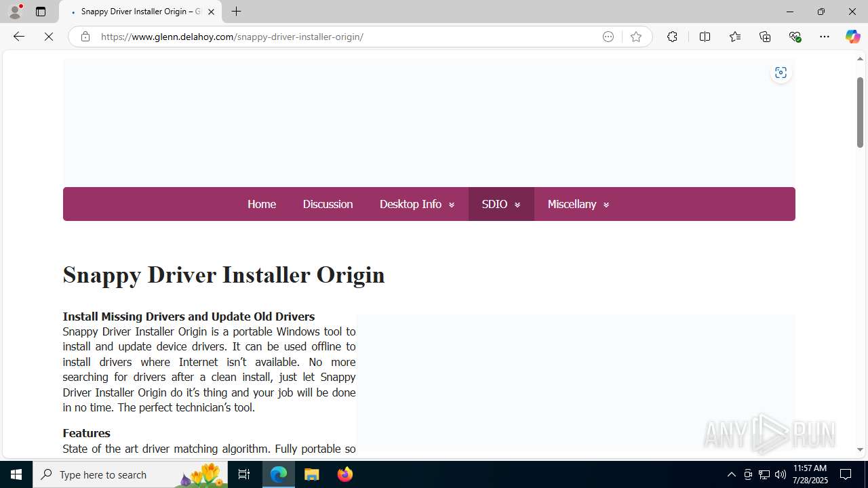
Task: Expand the SDIO dropdown arrow
Action: (x=517, y=205)
